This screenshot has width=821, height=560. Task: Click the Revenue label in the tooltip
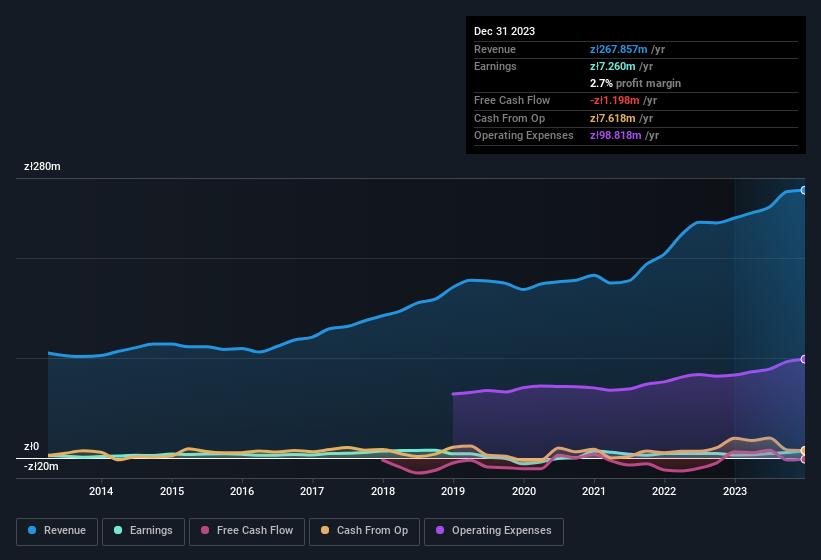point(495,49)
